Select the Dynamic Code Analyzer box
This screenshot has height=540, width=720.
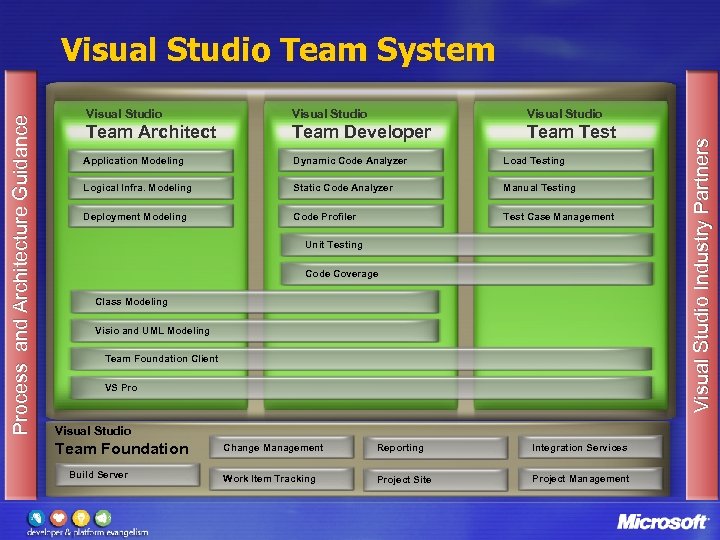point(361,161)
